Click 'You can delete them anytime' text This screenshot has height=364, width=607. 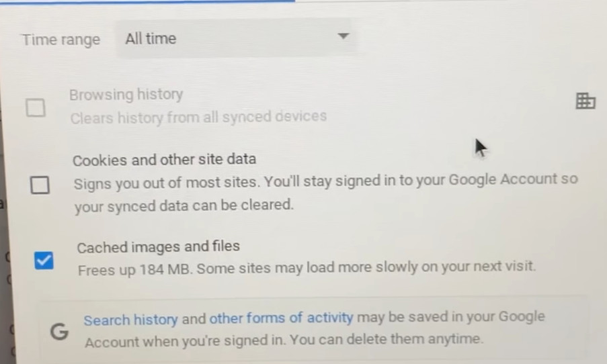pyautogui.click(x=387, y=339)
